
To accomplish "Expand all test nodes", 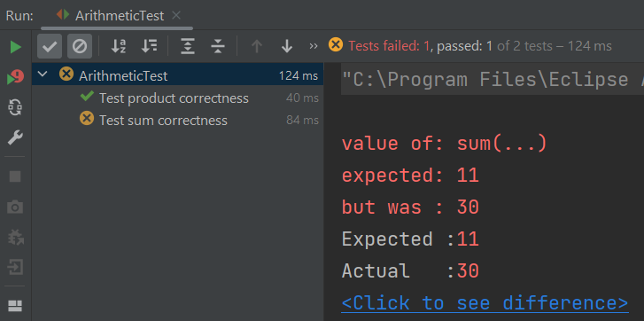I will (188, 46).
